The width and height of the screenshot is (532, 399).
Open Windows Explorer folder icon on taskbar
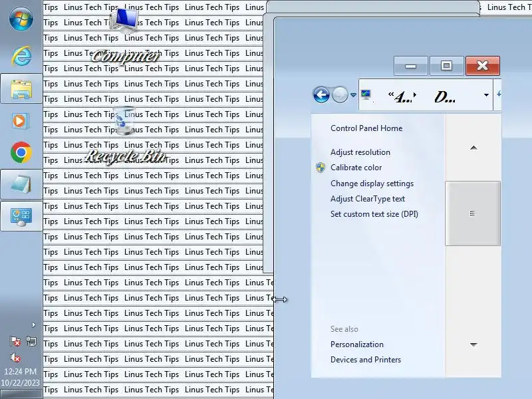point(21,89)
